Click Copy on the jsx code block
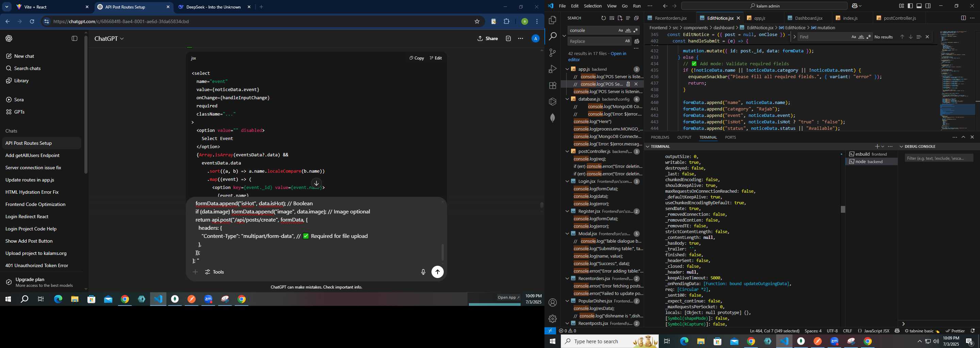The image size is (980, 348). point(416,58)
